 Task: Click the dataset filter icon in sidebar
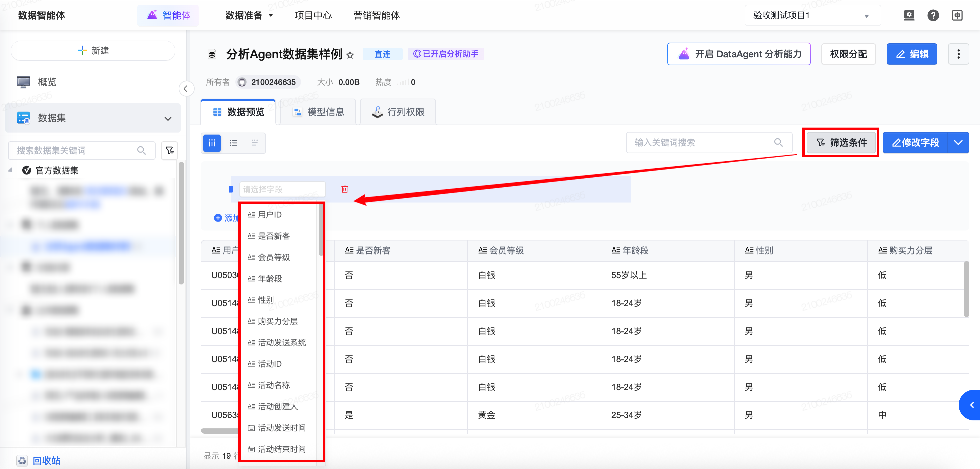[x=170, y=151]
